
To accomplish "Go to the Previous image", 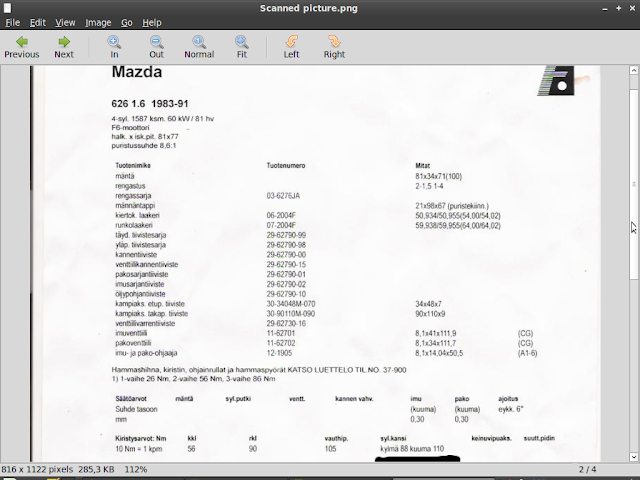I will tap(22, 47).
